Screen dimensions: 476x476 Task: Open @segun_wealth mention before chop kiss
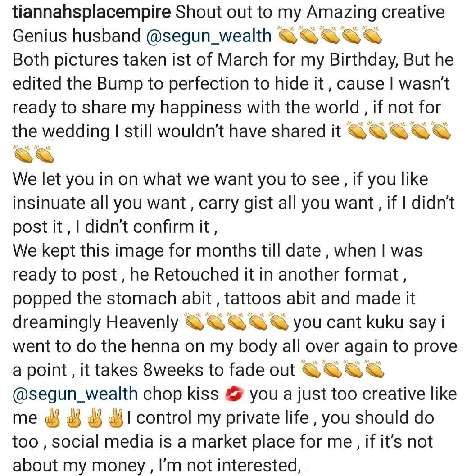pos(75,394)
